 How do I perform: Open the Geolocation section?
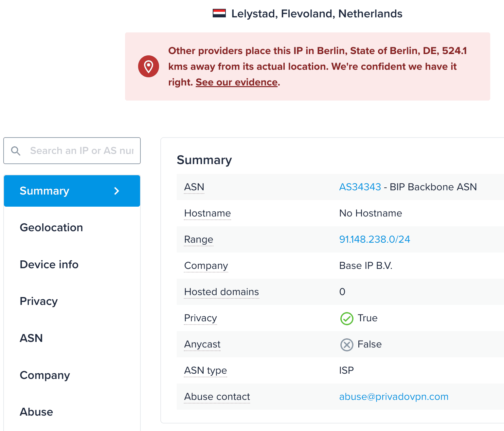point(51,228)
